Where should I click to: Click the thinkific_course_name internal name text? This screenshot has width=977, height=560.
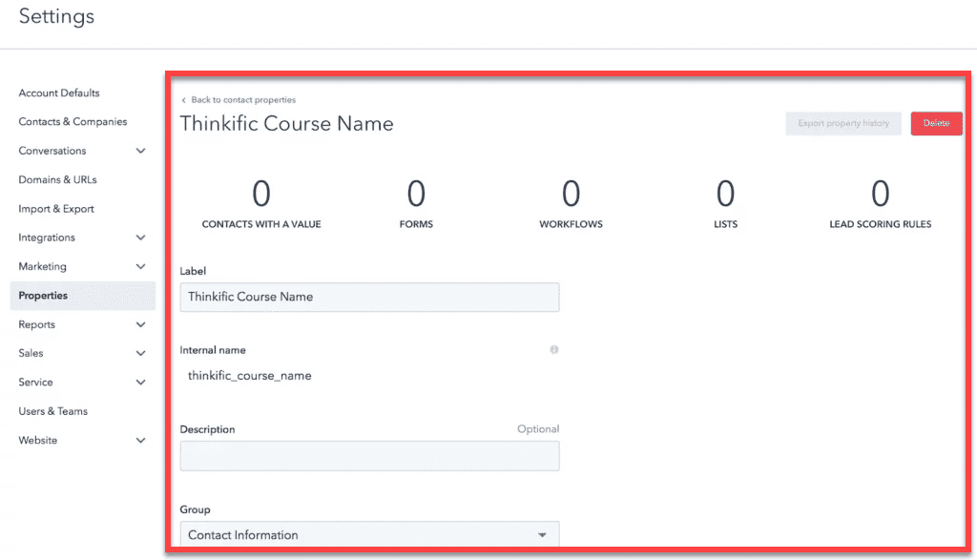point(250,376)
